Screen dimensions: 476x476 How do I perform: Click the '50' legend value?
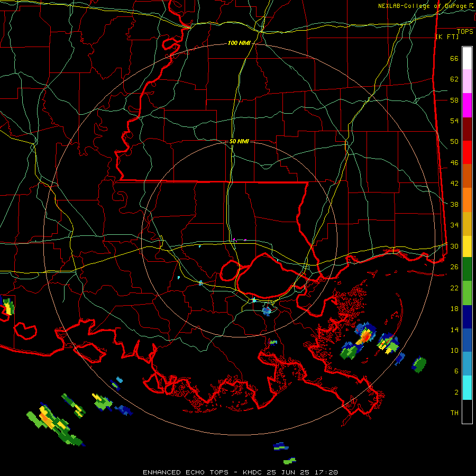[454, 142]
